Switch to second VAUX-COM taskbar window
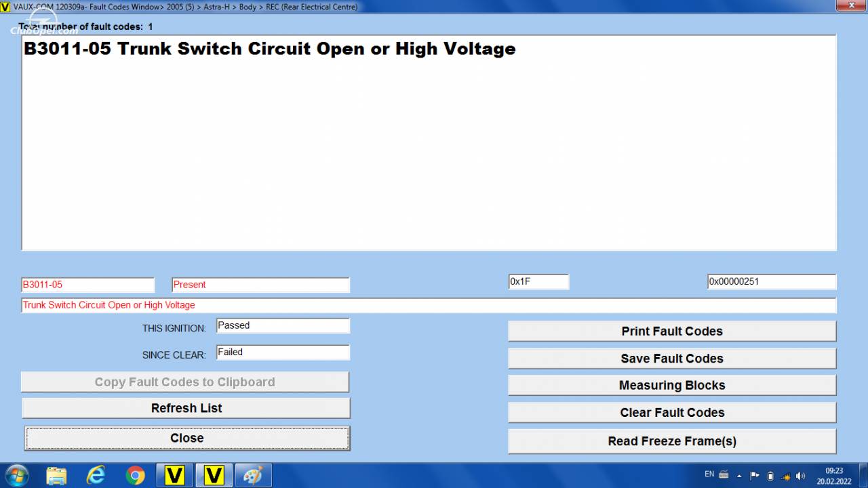This screenshot has height=488, width=868. point(214,475)
